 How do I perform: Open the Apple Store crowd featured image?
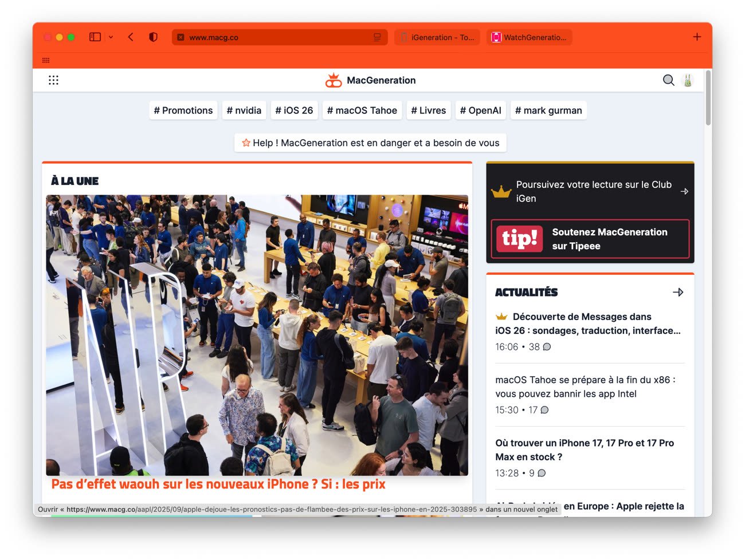(257, 335)
